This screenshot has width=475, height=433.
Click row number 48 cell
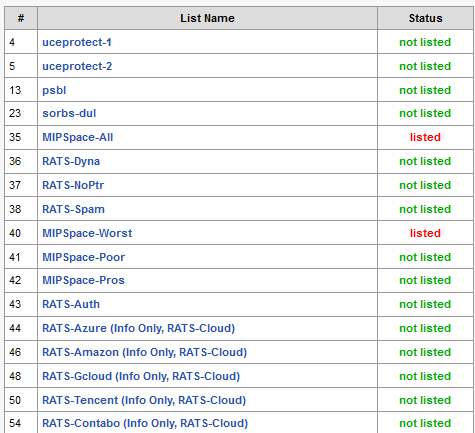tap(21, 376)
